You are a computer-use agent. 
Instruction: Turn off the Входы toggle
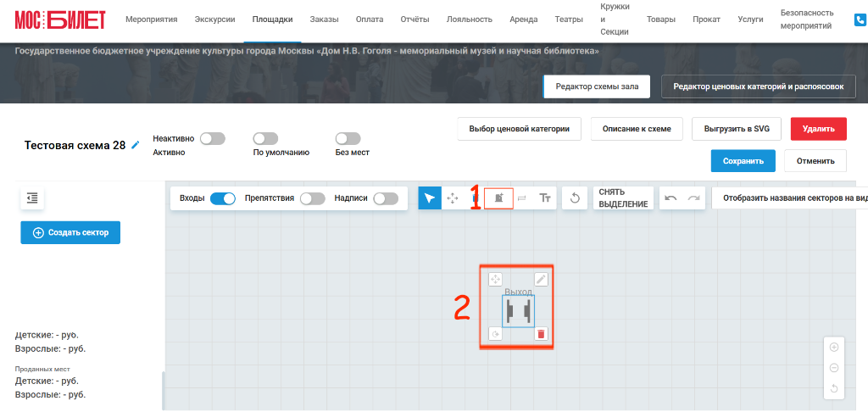[223, 198]
